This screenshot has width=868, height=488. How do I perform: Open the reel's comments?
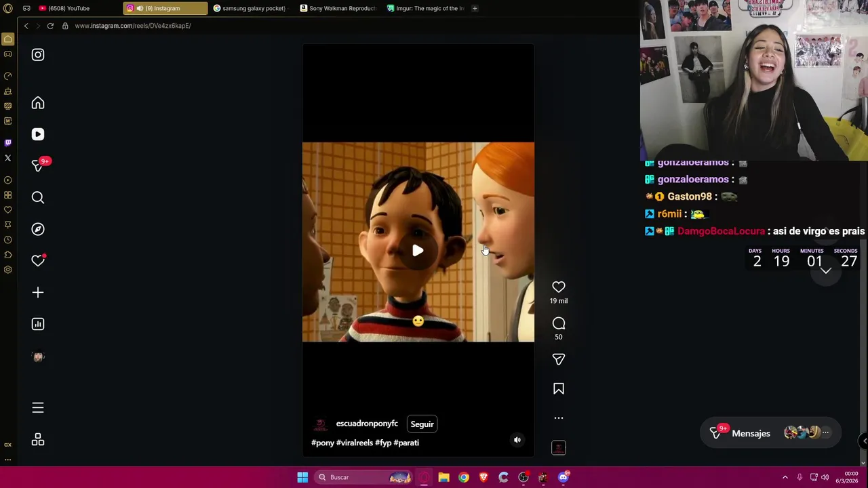coord(559,324)
